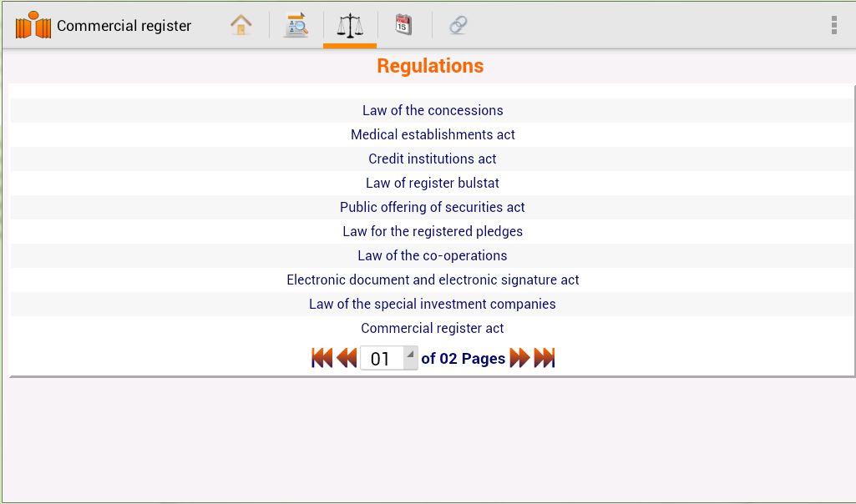Open the company search tab icon
The width and height of the screenshot is (856, 504).
point(296,25)
